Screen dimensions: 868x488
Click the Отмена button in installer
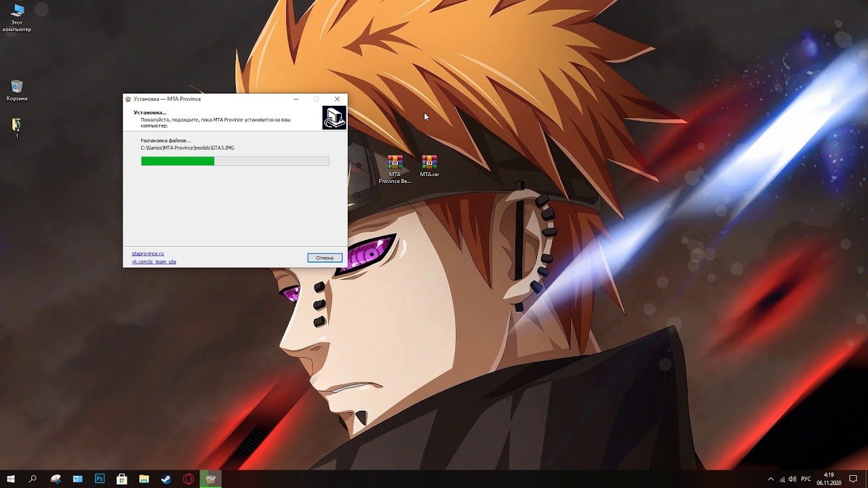(x=325, y=258)
